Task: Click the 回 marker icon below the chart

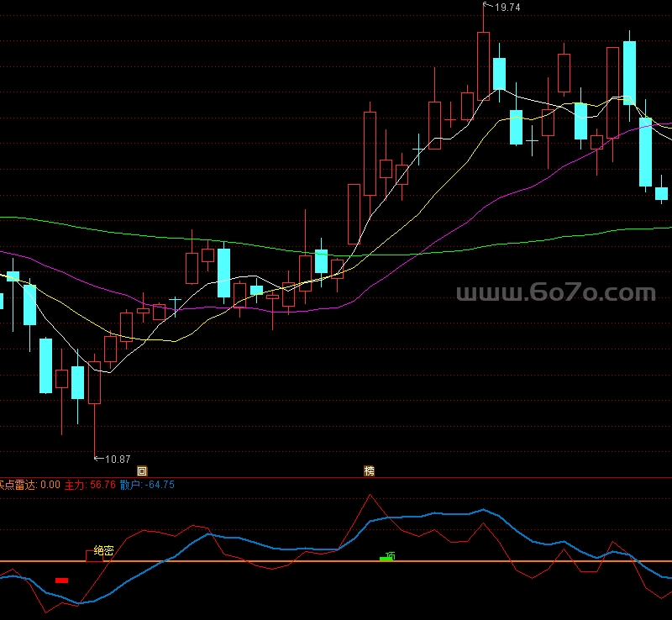Action: click(142, 470)
